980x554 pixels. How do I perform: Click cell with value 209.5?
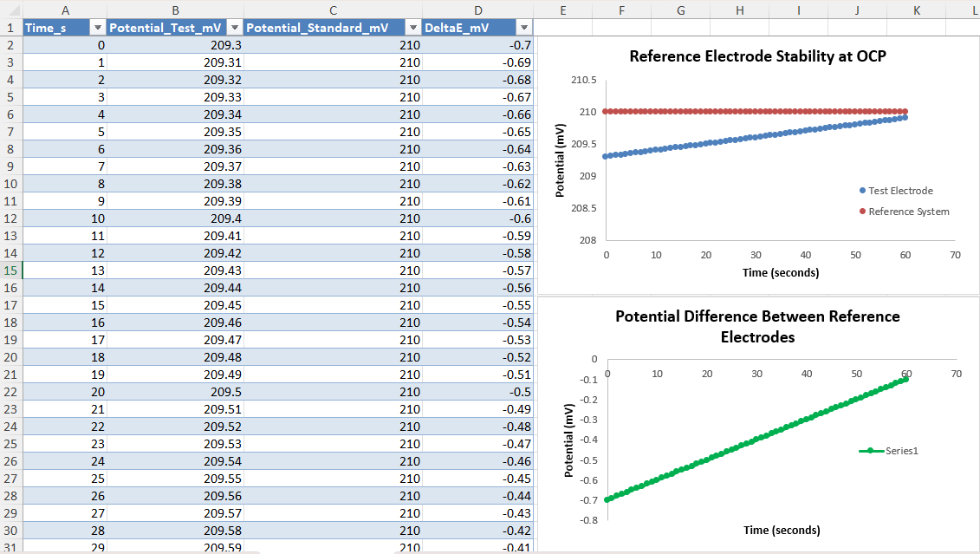(x=176, y=392)
